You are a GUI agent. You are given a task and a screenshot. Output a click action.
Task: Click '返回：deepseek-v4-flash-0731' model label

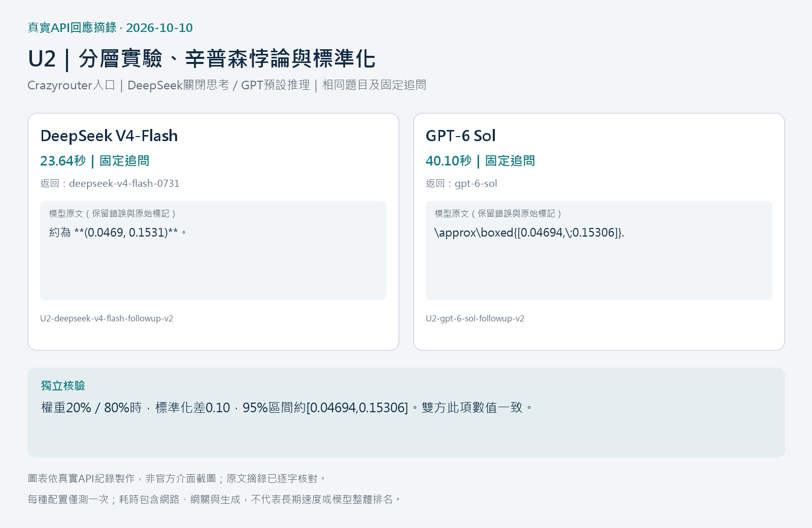110,183
